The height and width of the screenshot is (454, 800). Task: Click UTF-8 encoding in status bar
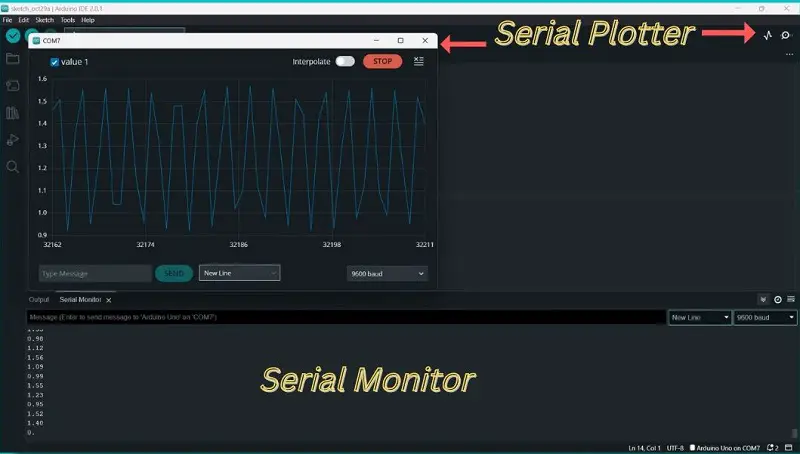pos(675,448)
